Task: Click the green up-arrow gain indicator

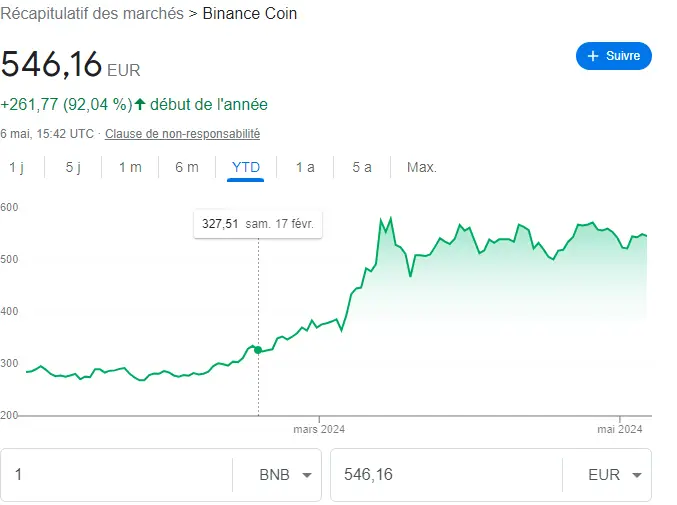Action: tap(140, 104)
